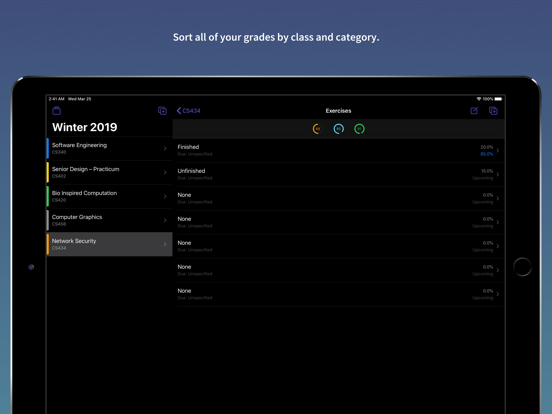
Task: Tap the edit compose icon in Exercises header
Action: (x=474, y=111)
